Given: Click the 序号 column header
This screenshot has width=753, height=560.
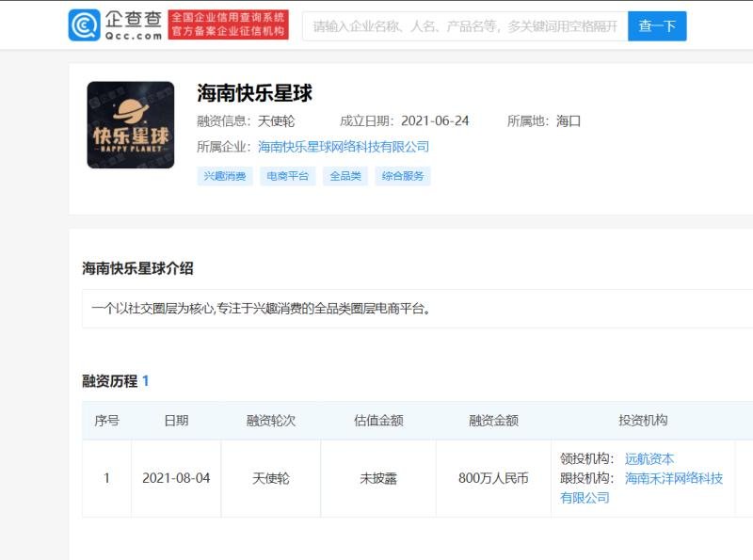Looking at the screenshot, I should click(x=106, y=421).
